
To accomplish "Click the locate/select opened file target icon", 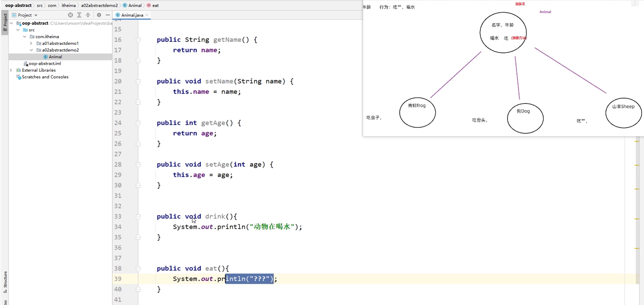I will pyautogui.click(x=70, y=15).
